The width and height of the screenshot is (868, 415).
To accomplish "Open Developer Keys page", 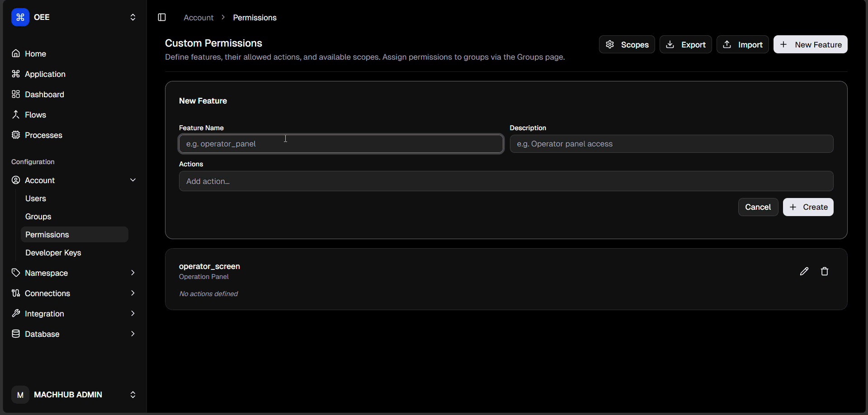I will (53, 253).
